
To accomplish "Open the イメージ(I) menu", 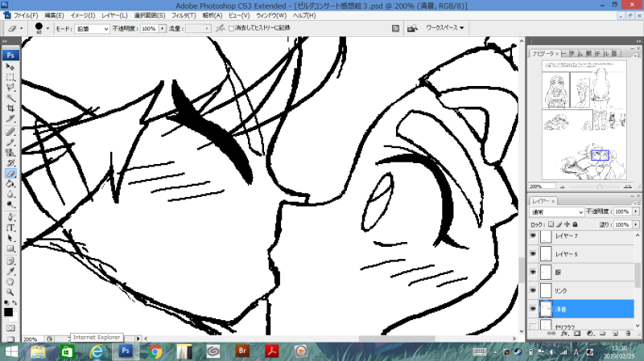I will (x=83, y=15).
